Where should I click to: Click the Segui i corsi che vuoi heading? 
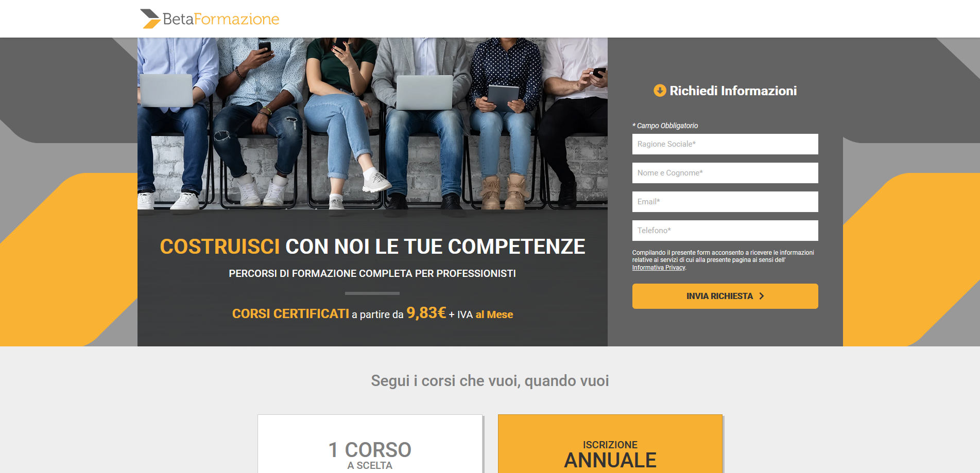(x=490, y=381)
